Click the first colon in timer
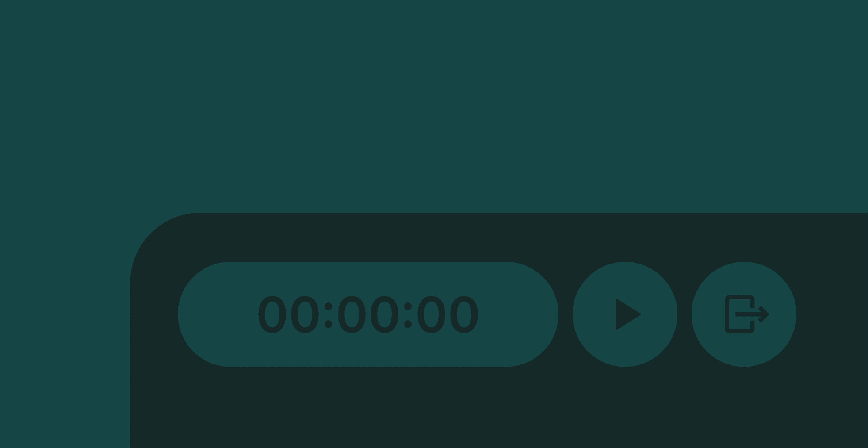The height and width of the screenshot is (448, 868). (x=328, y=315)
